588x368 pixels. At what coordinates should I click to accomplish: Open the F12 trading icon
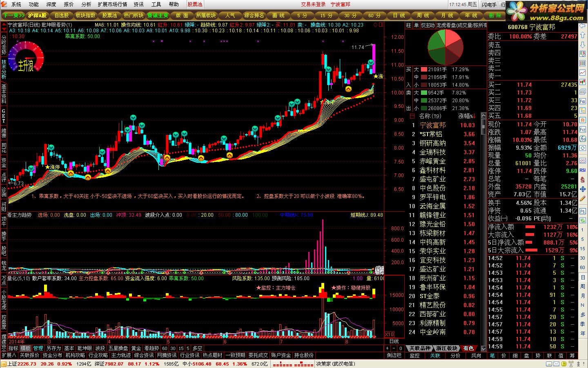(x=583, y=130)
